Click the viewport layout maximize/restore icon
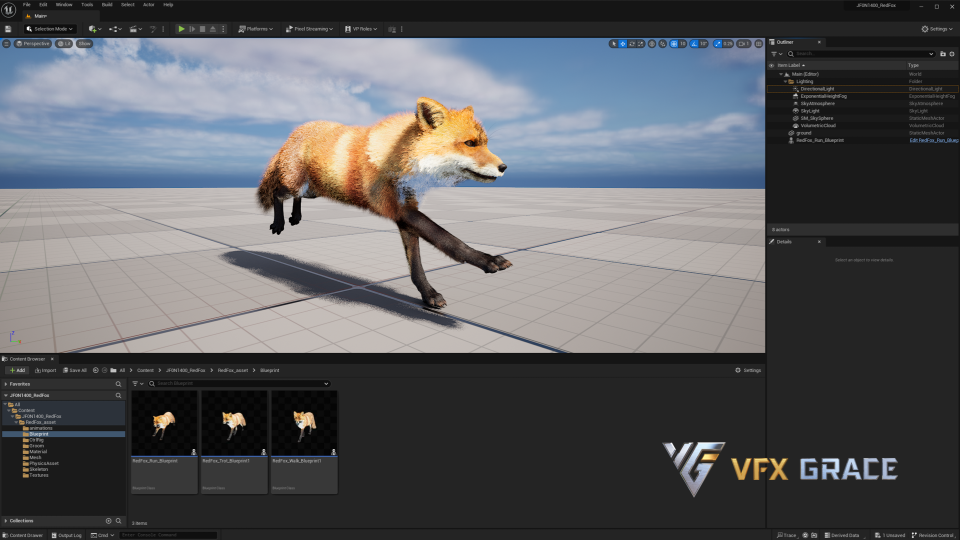 [759, 43]
